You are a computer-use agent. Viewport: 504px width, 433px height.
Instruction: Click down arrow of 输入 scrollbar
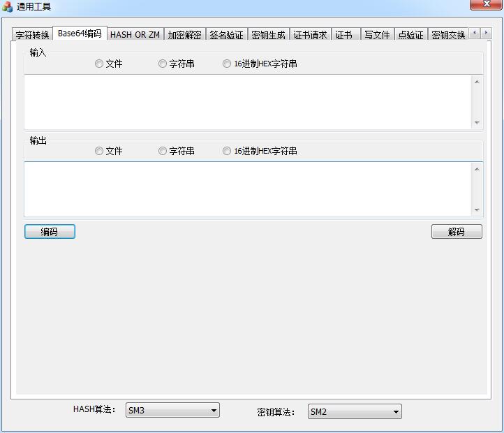[x=477, y=122]
